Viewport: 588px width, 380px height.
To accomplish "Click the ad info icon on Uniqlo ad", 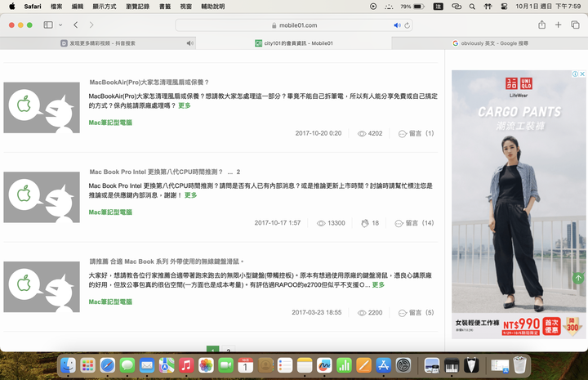I will [575, 74].
